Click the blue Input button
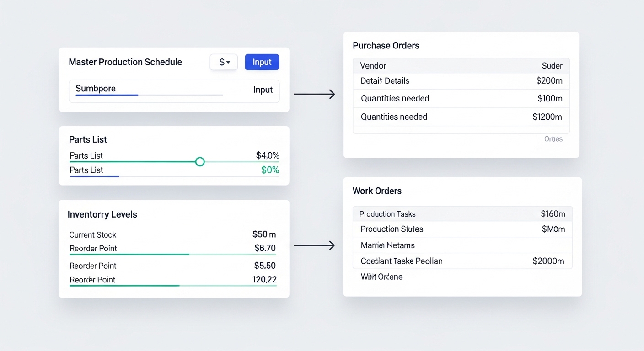The height and width of the screenshot is (351, 644). click(262, 62)
